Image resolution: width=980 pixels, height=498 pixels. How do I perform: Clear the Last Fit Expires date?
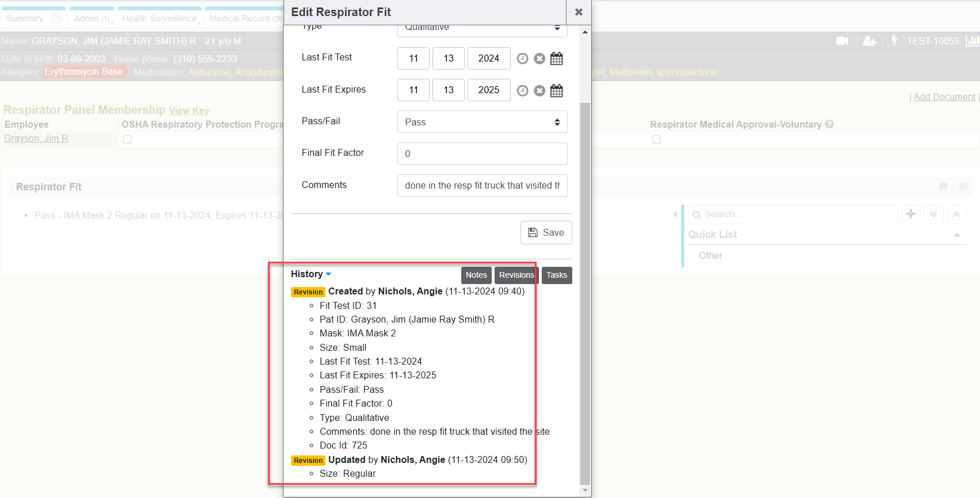pyautogui.click(x=539, y=91)
